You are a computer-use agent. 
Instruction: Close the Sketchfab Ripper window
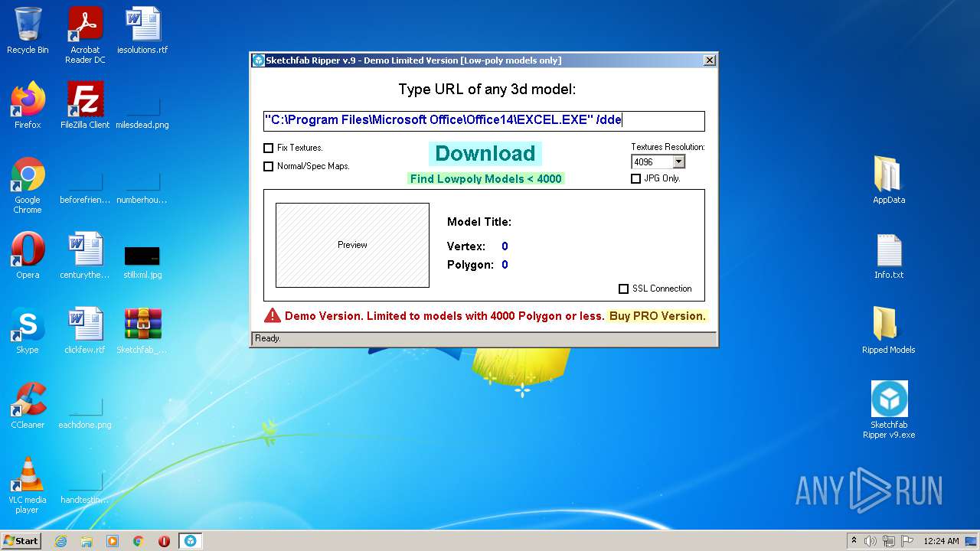pos(710,60)
